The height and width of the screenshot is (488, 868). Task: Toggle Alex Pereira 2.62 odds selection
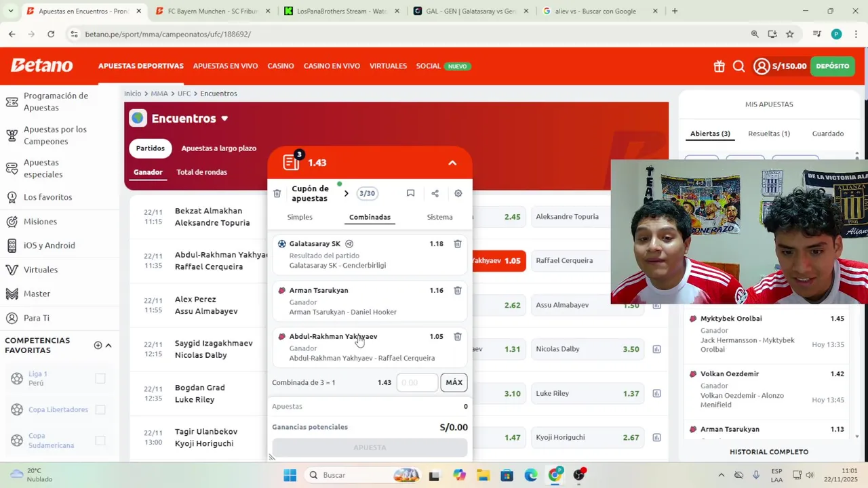coord(498,305)
